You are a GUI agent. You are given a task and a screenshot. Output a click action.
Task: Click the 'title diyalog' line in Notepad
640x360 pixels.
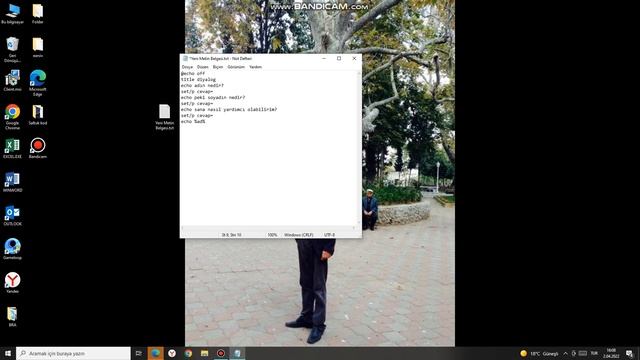[198, 80]
